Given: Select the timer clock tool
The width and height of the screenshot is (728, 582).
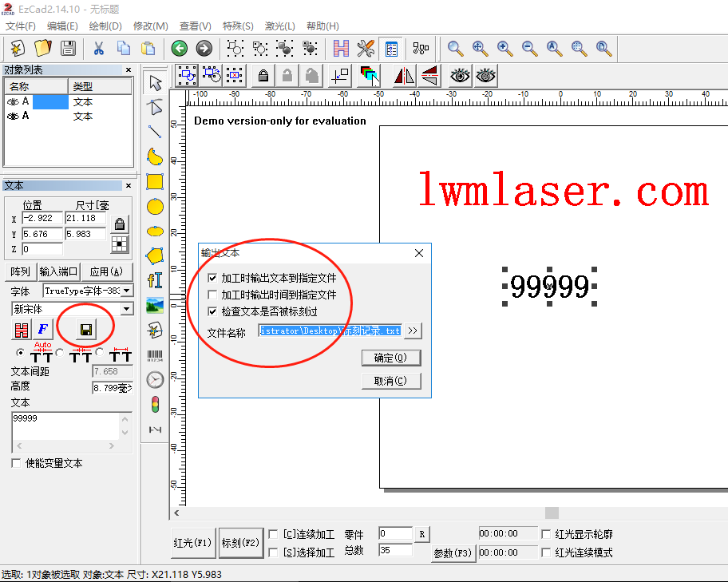Looking at the screenshot, I should 155,379.
